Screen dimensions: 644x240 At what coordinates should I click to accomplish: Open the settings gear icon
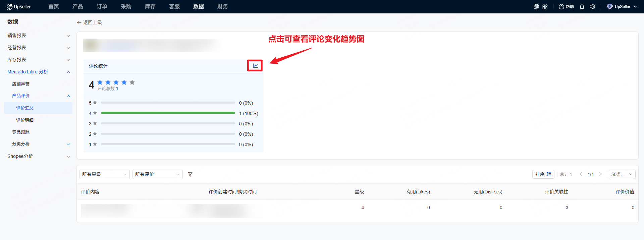pyautogui.click(x=593, y=7)
